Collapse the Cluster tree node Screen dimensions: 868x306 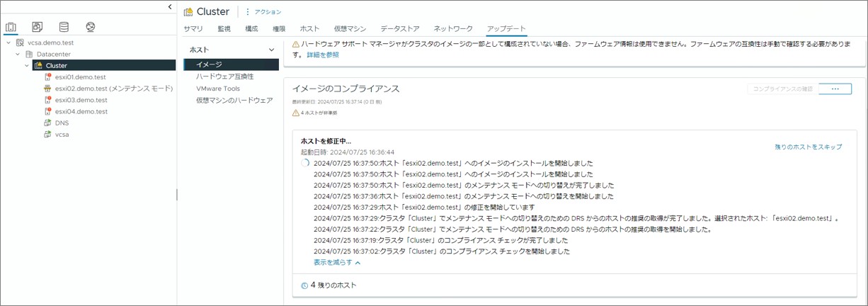[x=27, y=66]
